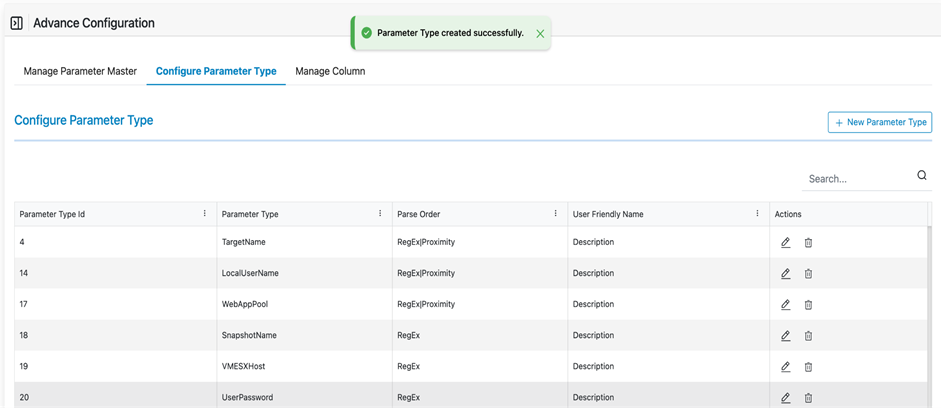Delete the WebAppPool parameter type
The width and height of the screenshot is (941, 408).
808,305
